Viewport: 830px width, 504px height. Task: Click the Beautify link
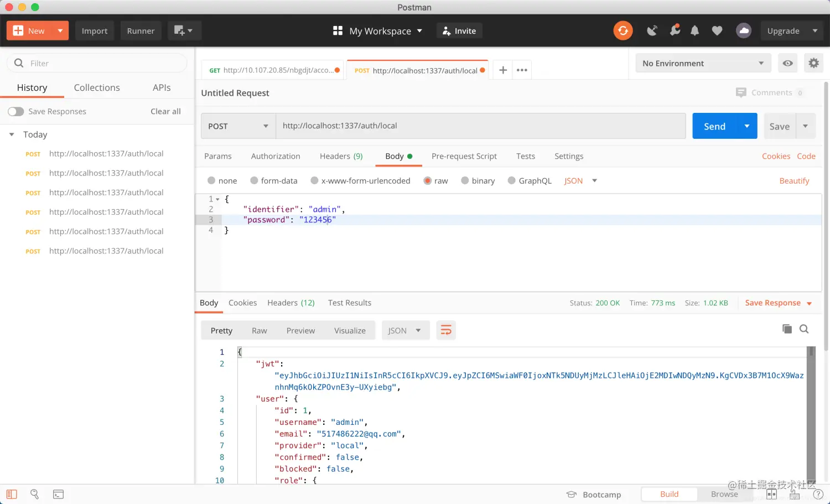coord(794,181)
